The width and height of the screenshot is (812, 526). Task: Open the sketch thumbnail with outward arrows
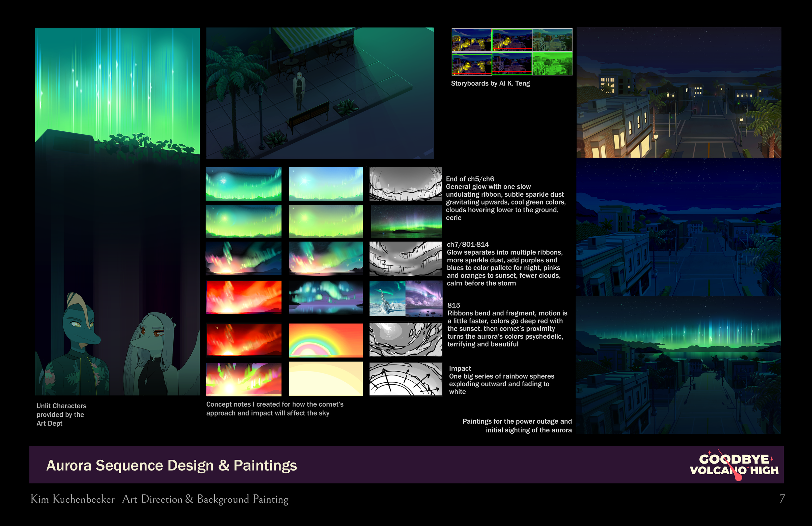[x=406, y=379]
